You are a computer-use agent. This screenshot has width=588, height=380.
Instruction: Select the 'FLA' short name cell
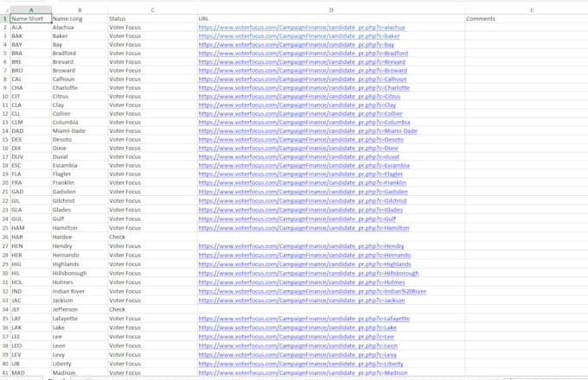pyautogui.click(x=31, y=174)
